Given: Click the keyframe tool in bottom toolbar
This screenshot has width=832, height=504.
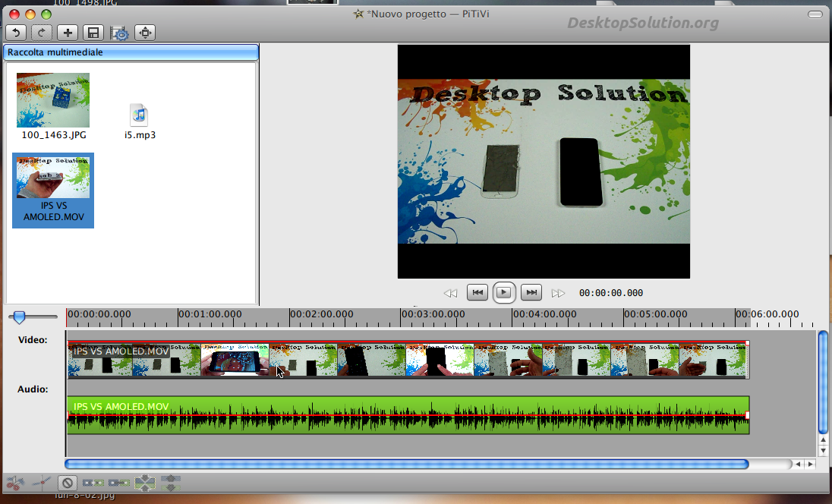Looking at the screenshot, I should tap(42, 482).
